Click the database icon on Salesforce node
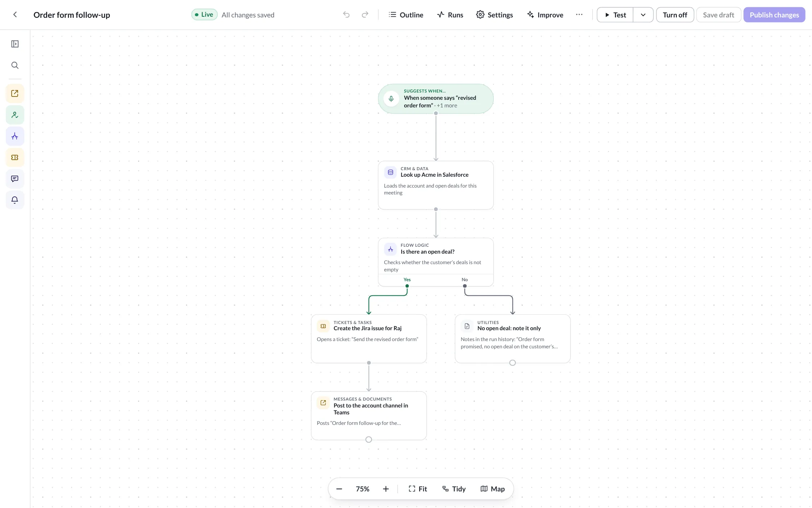This screenshot has width=812, height=508. pyautogui.click(x=390, y=172)
